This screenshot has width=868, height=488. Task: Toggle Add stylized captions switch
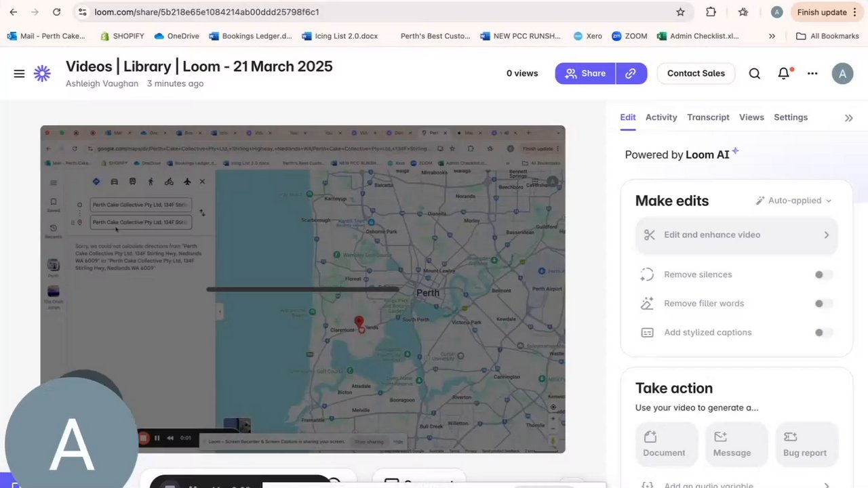823,333
